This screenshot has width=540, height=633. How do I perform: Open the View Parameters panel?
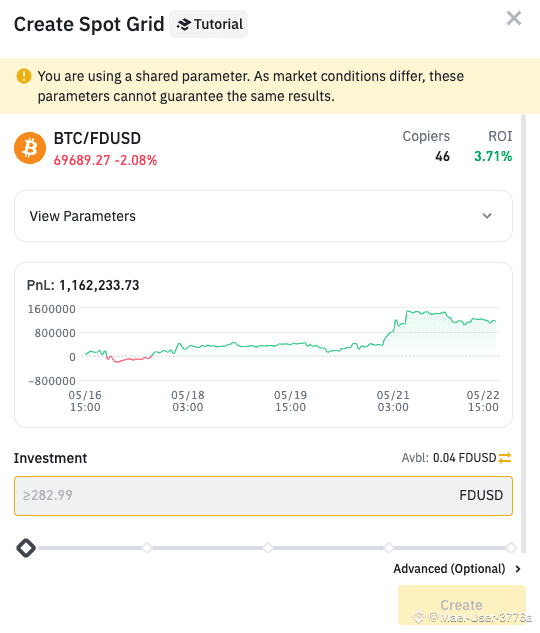[x=264, y=216]
